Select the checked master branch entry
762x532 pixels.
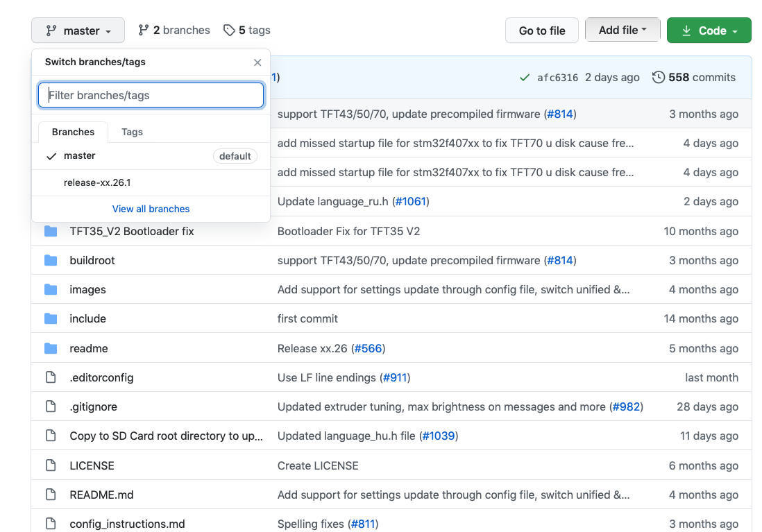[x=151, y=156]
